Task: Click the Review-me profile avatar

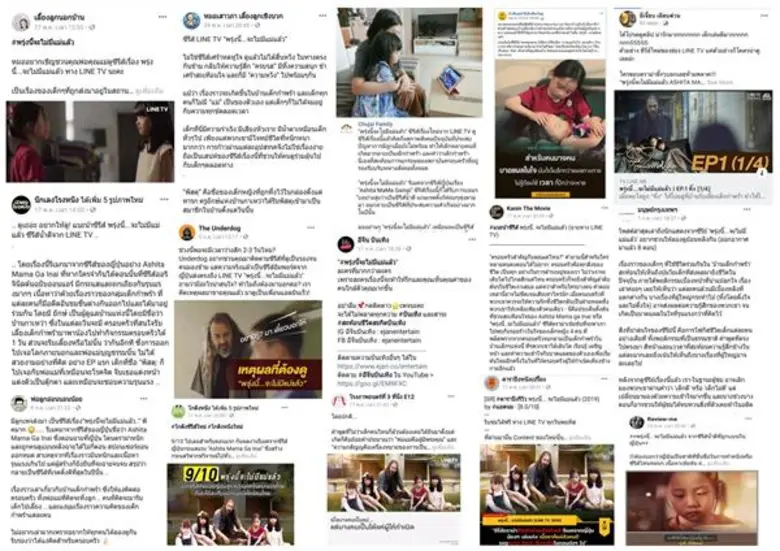Action: (x=636, y=422)
